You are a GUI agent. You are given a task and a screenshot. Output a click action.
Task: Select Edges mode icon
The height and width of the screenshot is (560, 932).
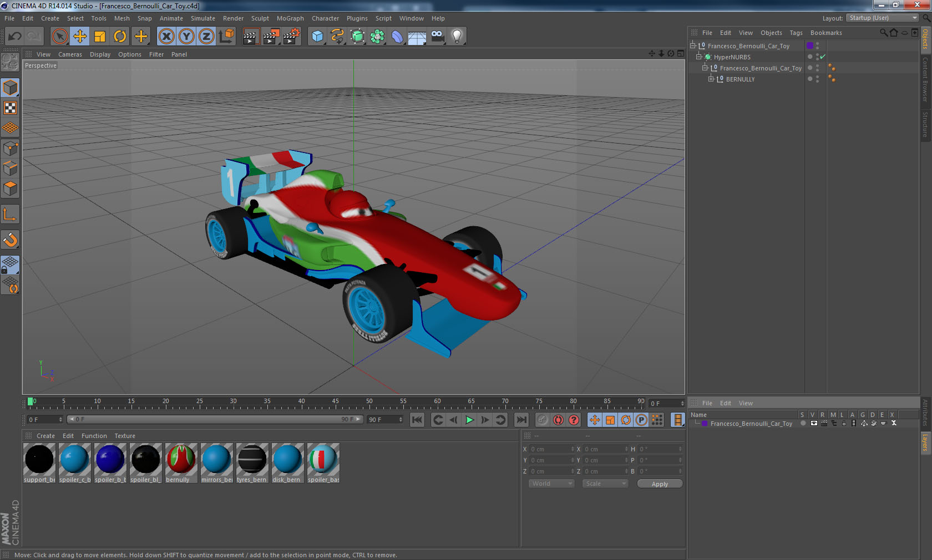point(10,168)
